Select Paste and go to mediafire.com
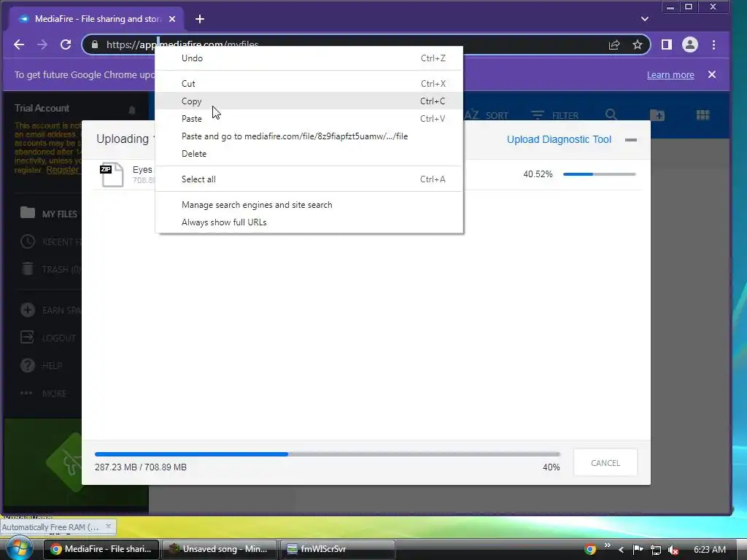 309,136
